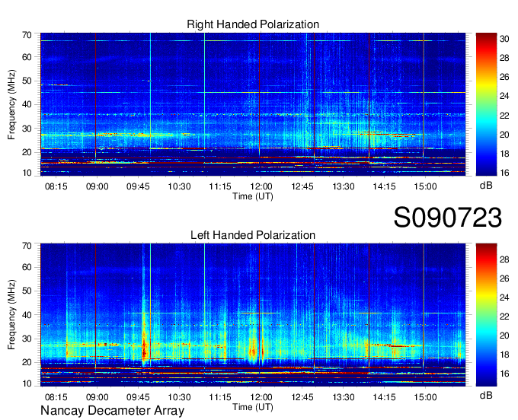Click the '16' dB label on upper colorbar

[x=504, y=173]
